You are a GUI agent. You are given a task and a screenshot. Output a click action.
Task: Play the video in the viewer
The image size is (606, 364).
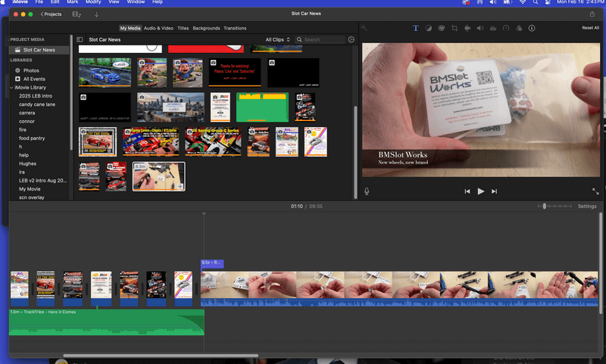481,191
